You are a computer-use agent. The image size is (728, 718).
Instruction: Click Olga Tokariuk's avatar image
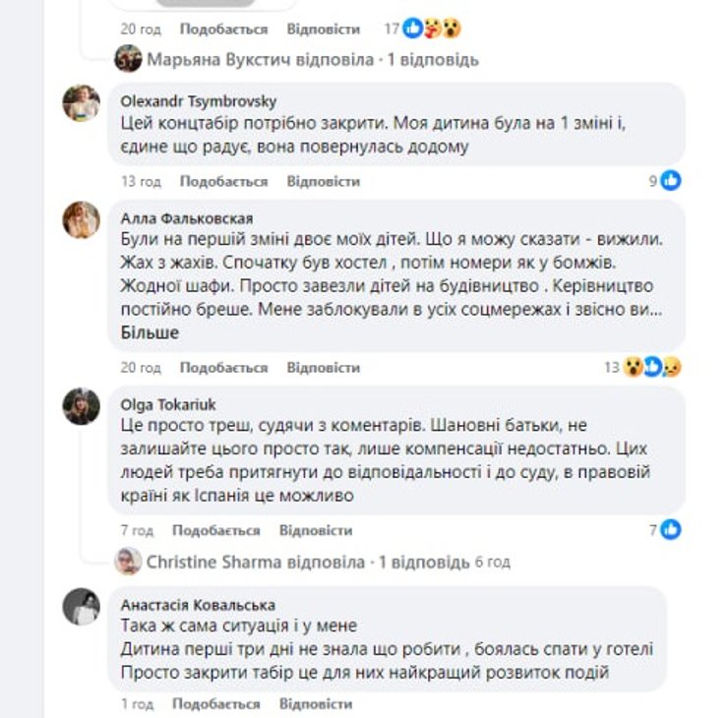pyautogui.click(x=82, y=406)
